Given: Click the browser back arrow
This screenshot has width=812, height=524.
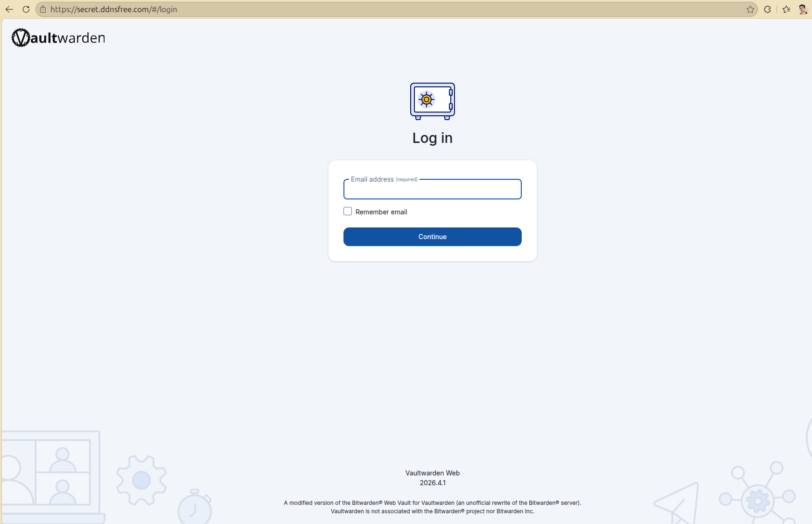Looking at the screenshot, I should coord(9,9).
